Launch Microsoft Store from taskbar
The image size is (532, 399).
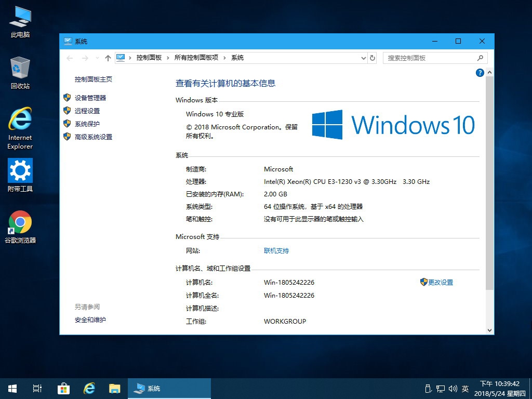[x=63, y=389]
